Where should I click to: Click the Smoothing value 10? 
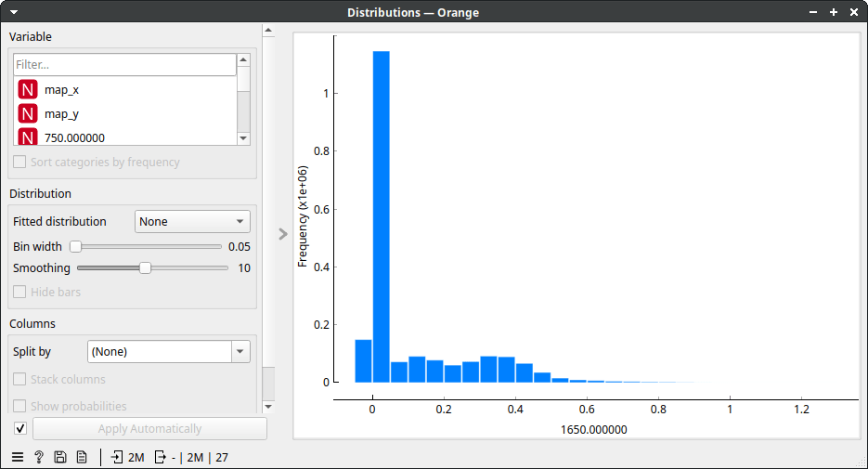(244, 268)
